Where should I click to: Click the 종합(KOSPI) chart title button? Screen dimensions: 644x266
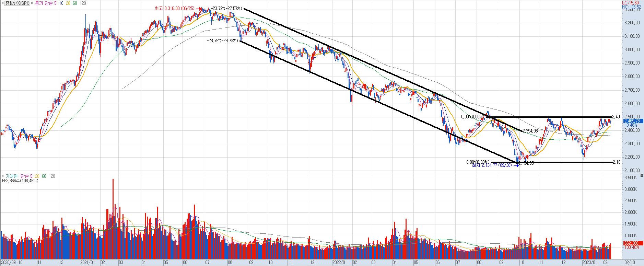point(16,3)
